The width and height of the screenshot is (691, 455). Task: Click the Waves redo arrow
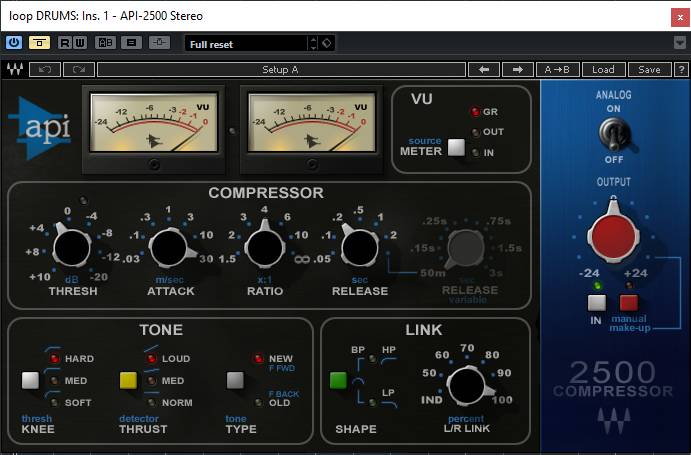[x=79, y=70]
